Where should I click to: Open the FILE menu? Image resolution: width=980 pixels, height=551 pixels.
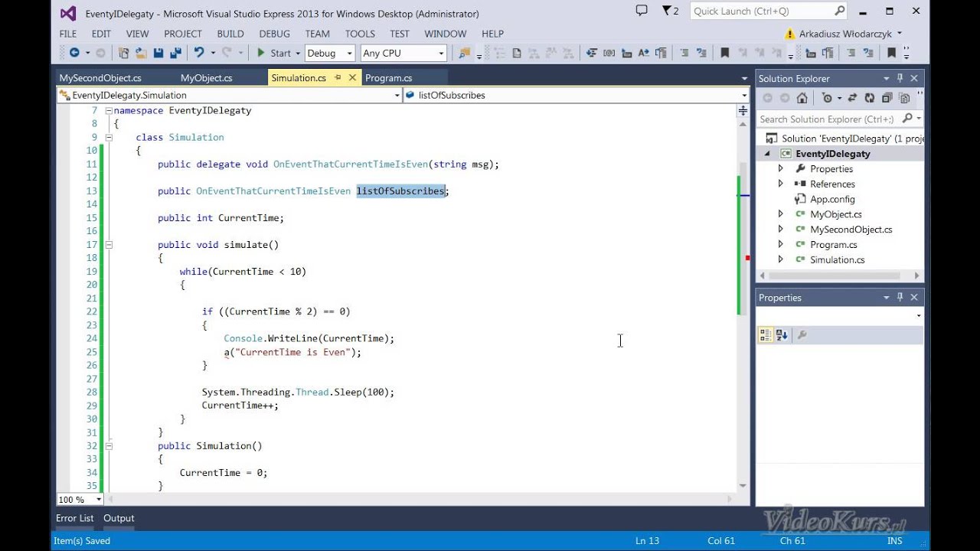68,34
